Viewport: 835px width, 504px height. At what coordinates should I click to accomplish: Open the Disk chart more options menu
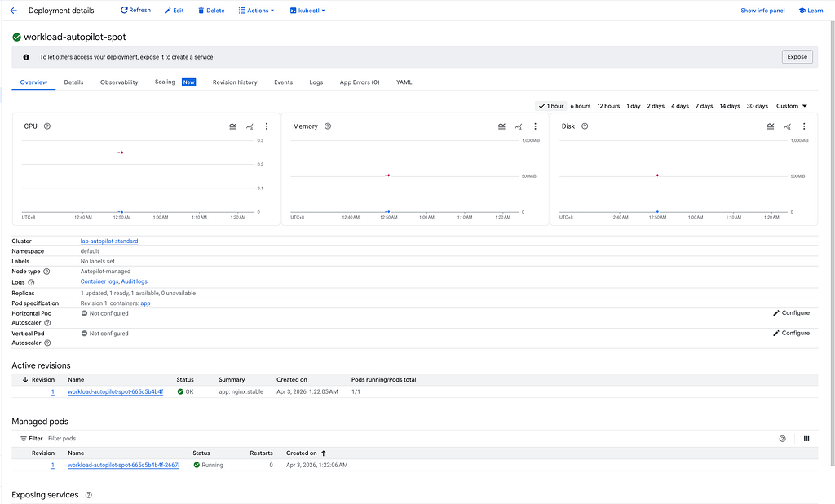coord(804,126)
